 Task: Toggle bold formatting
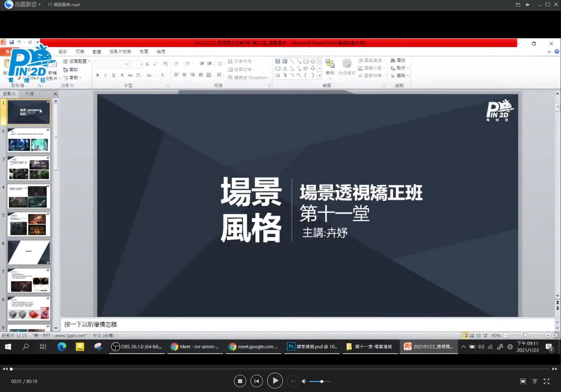[x=97, y=75]
